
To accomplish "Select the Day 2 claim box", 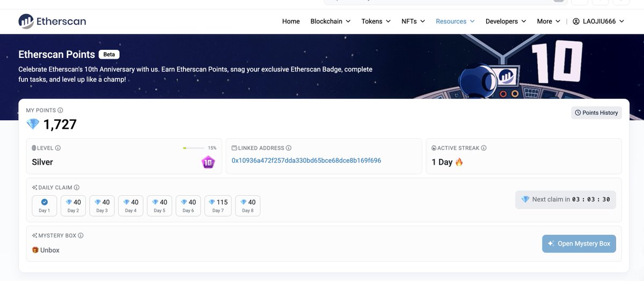I will [73, 206].
